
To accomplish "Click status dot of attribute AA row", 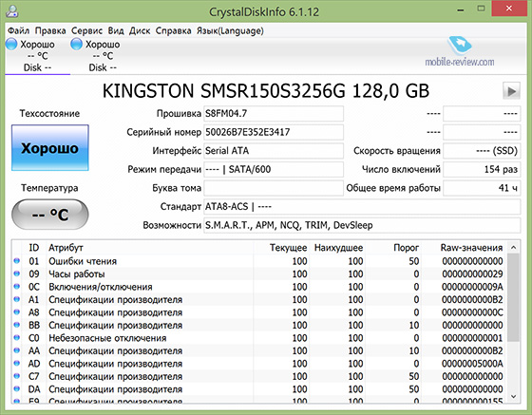I will (17, 350).
